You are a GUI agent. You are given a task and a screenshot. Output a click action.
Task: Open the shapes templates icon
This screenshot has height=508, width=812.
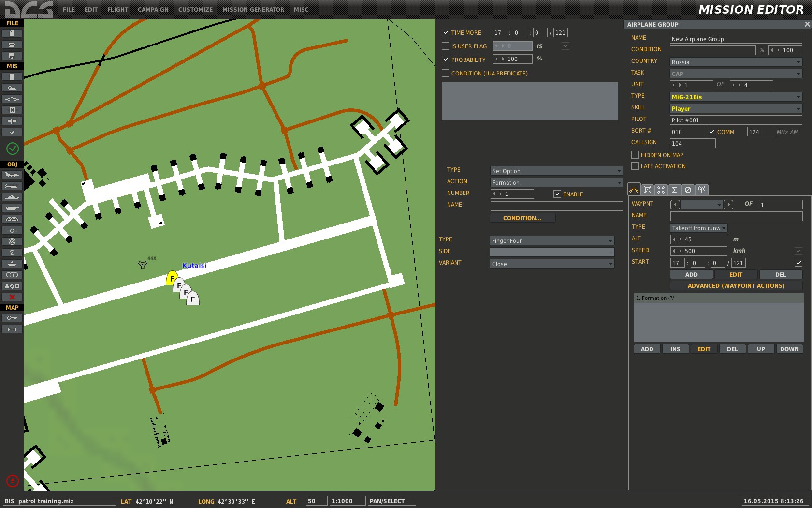[12, 286]
